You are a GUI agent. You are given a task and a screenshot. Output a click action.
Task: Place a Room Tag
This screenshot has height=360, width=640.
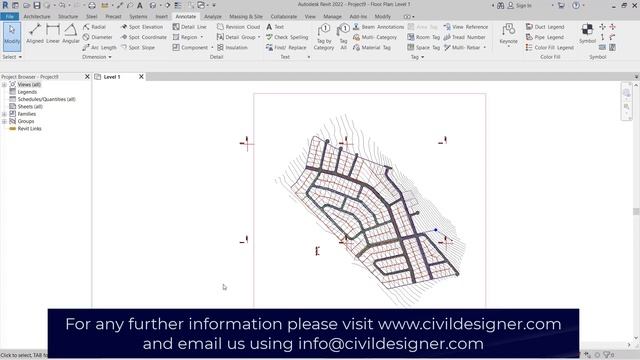pos(423,37)
